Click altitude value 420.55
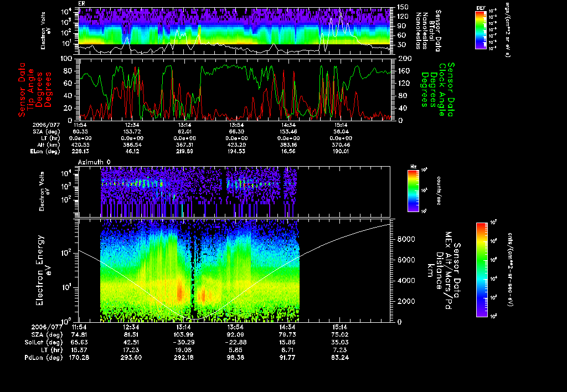The image size is (567, 392). pyautogui.click(x=80, y=145)
